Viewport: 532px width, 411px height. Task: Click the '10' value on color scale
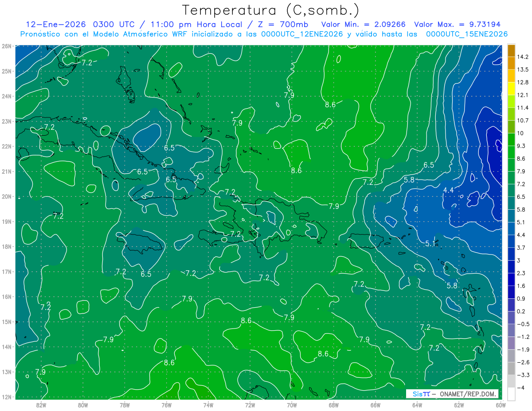[x=520, y=133]
